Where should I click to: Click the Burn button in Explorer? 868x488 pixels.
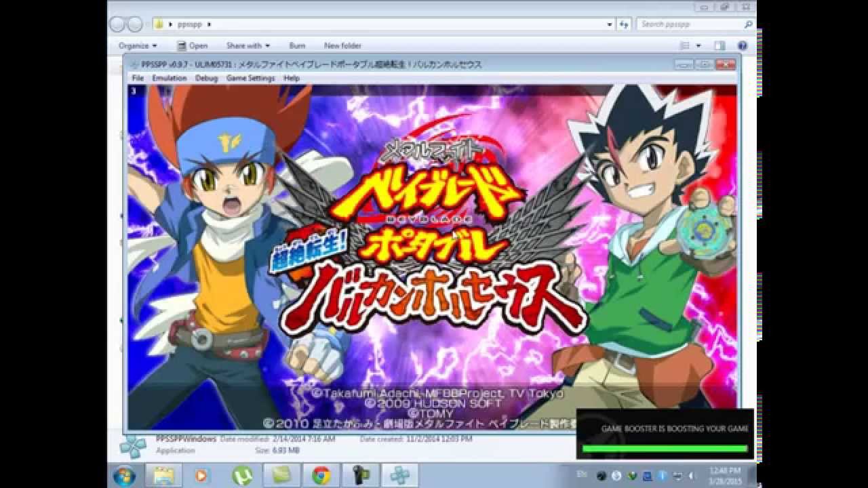[297, 45]
